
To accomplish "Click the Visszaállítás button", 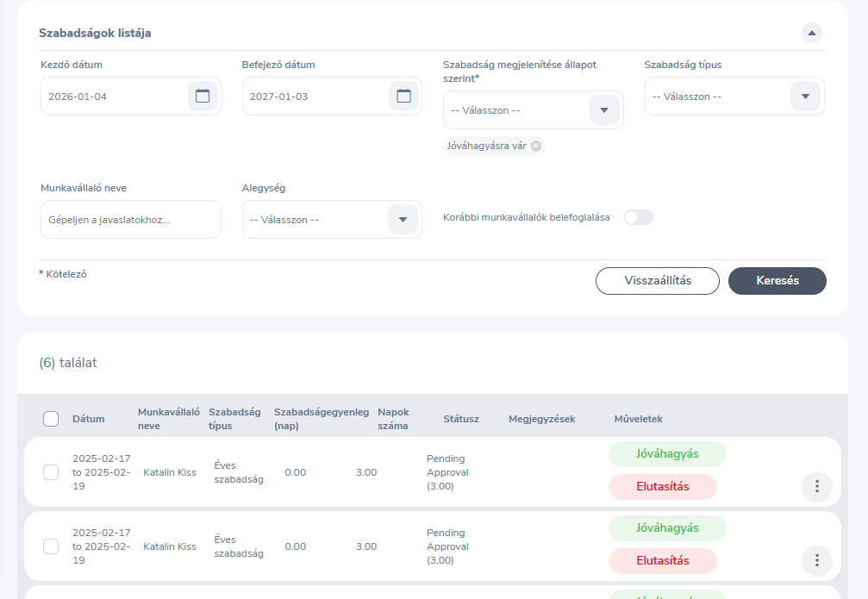I will [x=658, y=281].
